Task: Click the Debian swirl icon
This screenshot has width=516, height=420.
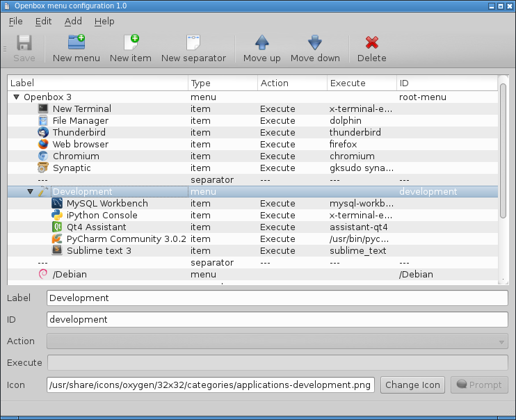Action: click(43, 274)
